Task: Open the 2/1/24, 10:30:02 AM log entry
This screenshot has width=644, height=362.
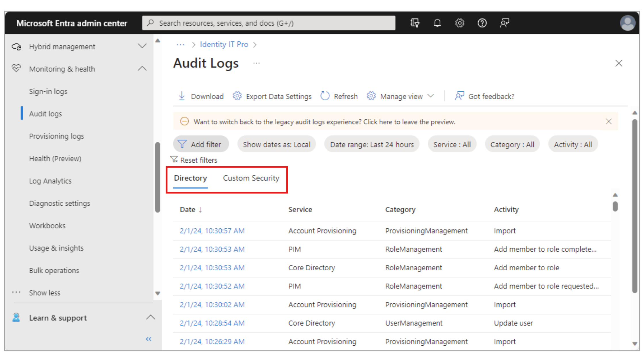Action: [x=212, y=305]
